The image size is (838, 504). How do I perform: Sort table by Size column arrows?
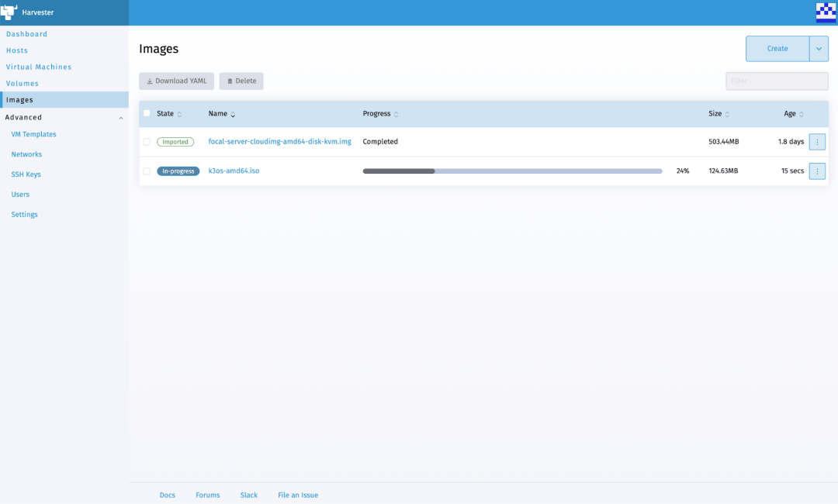[727, 114]
